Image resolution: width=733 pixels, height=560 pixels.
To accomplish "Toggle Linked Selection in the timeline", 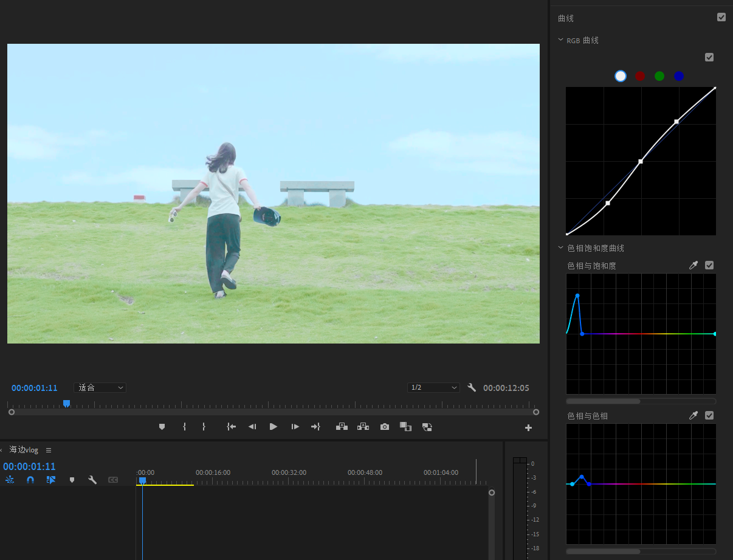I will coord(51,480).
